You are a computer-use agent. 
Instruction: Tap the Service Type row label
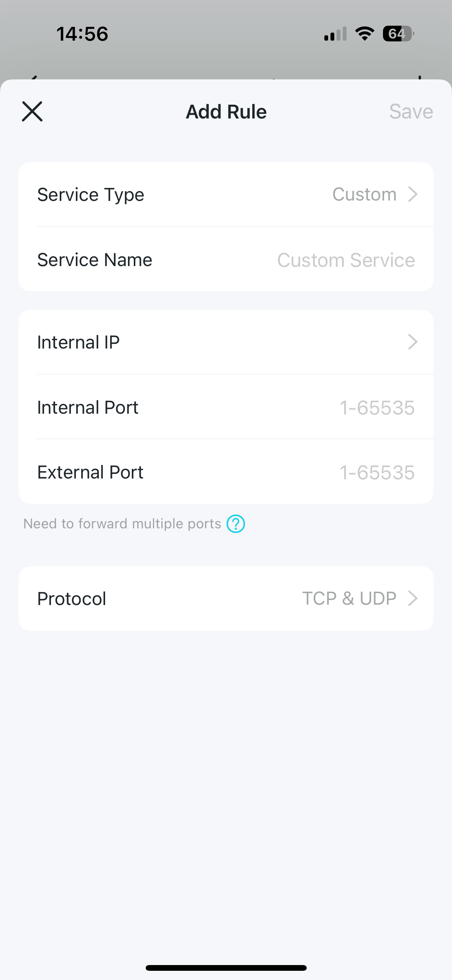pos(90,195)
